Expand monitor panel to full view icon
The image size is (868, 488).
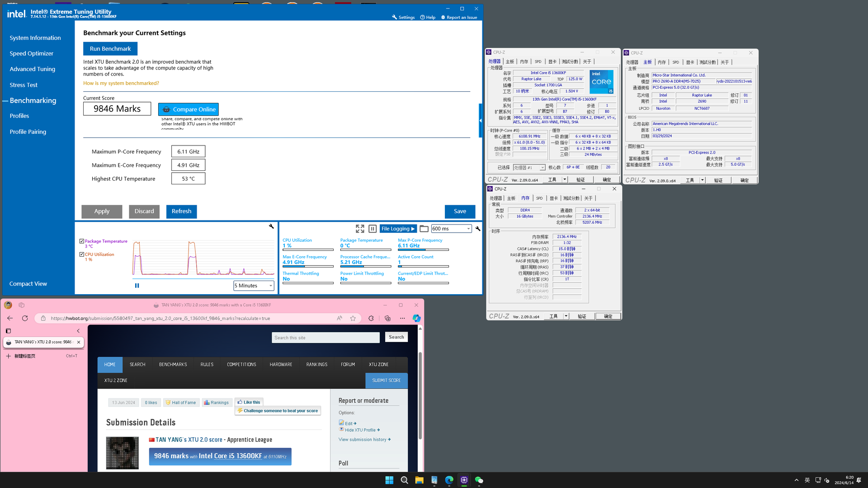pos(360,229)
